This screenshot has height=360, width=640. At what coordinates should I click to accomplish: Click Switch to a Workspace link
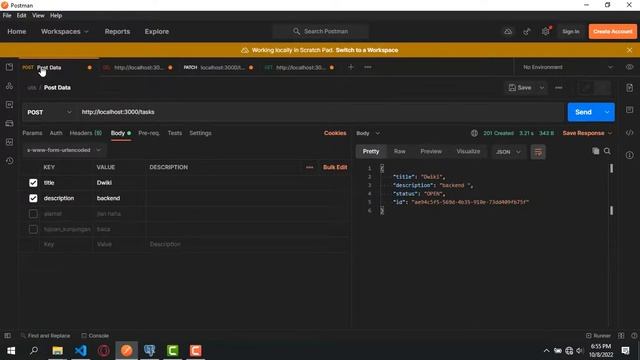click(x=367, y=50)
